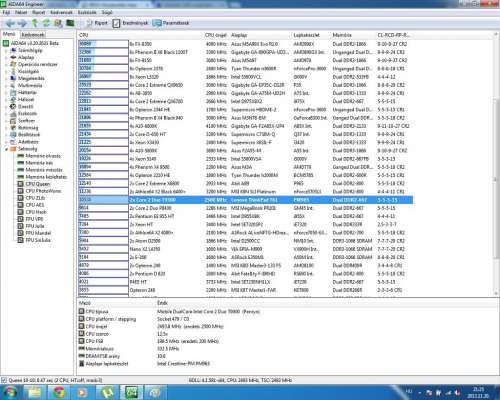The height and width of the screenshot is (400, 500).
Task: Select the Szoftver item icon in tree
Action: [x=13, y=121]
